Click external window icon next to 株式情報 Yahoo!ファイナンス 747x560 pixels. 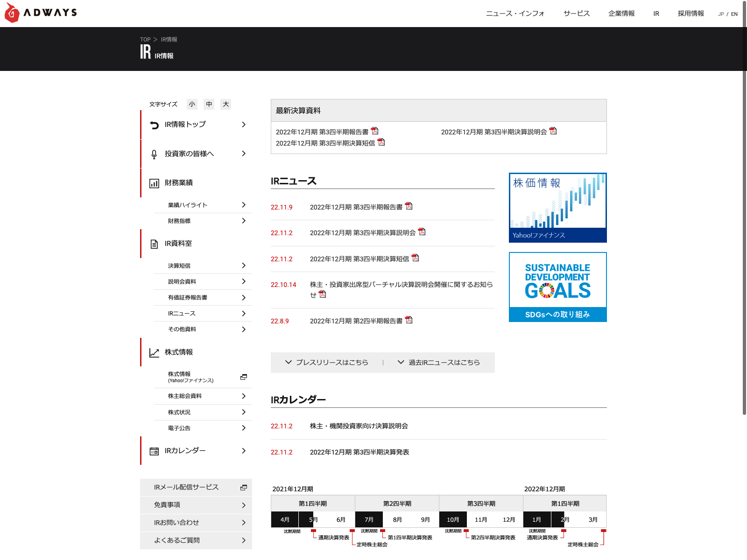tap(243, 377)
